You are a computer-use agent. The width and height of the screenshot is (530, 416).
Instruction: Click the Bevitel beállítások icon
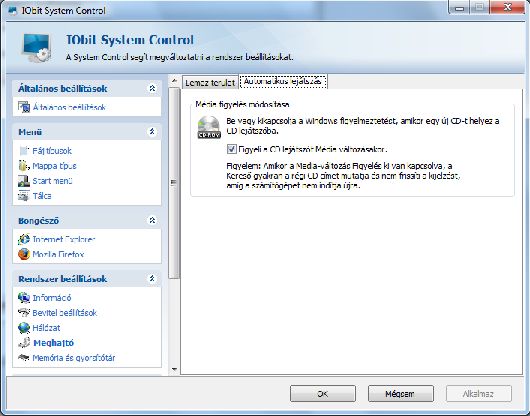pos(24,313)
